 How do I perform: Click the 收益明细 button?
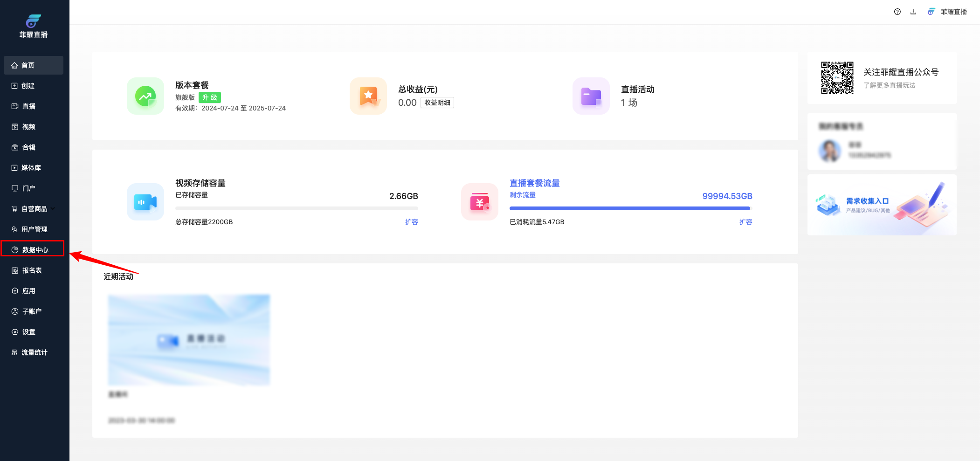coord(437,103)
